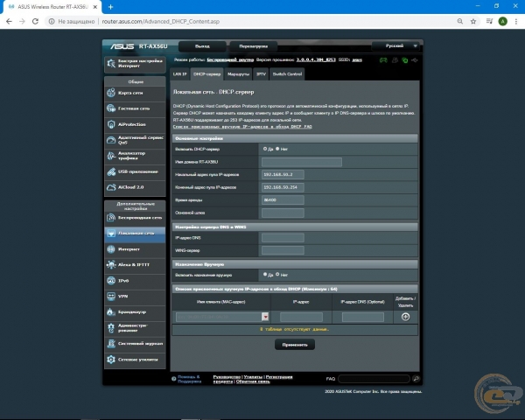The height and width of the screenshot is (420, 525).
Task: Click the game controller status icon
Action: 383,60
